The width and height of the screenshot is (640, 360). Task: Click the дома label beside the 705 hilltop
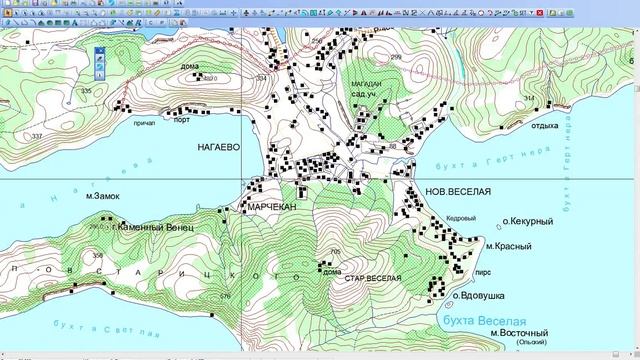[x=332, y=272]
